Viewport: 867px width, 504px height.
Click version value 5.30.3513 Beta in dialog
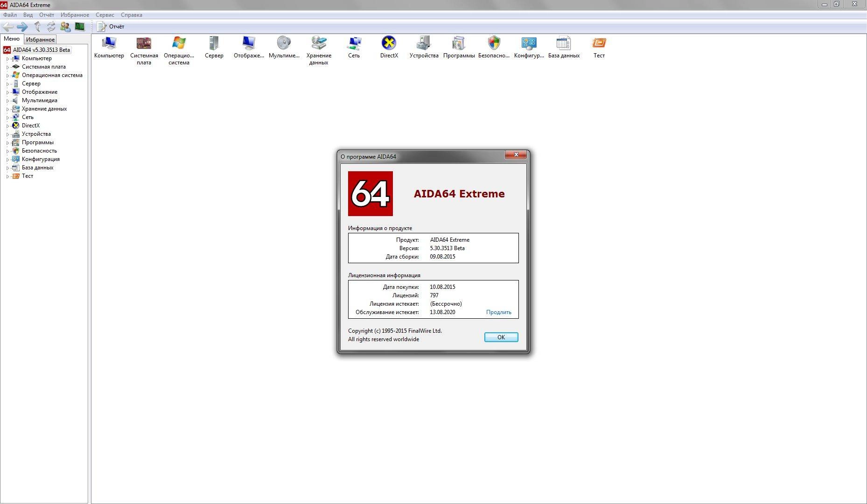coord(447,248)
